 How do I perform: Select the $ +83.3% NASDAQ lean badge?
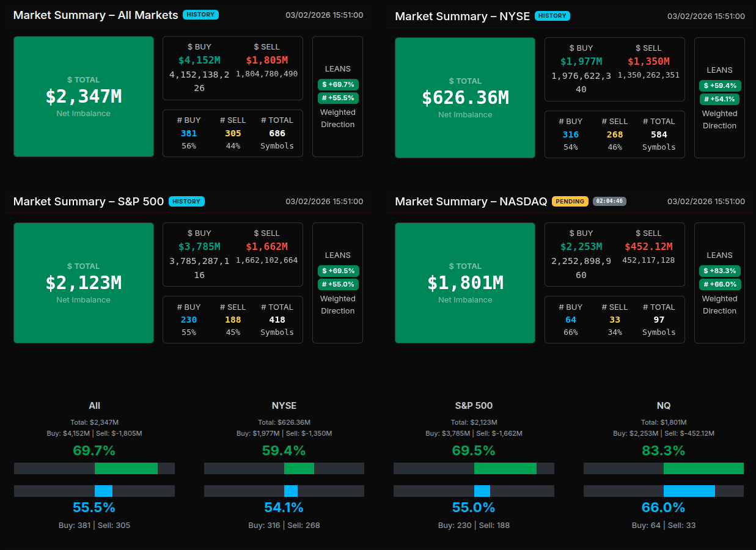720,271
